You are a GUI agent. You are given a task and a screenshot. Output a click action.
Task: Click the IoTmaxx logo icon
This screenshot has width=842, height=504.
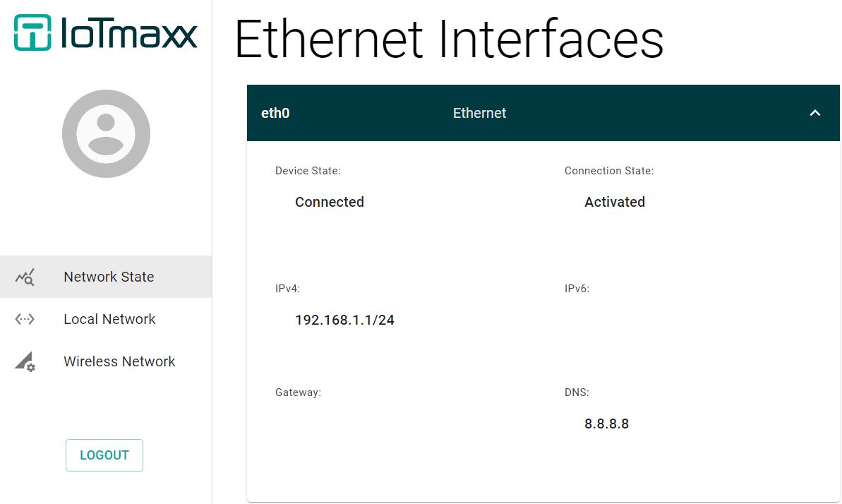point(32,32)
